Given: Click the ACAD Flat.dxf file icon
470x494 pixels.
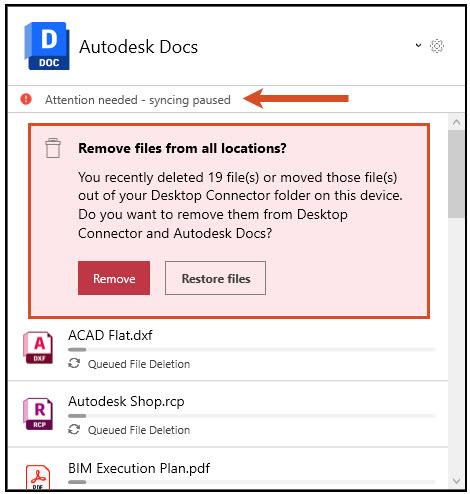Looking at the screenshot, I should 38,348.
